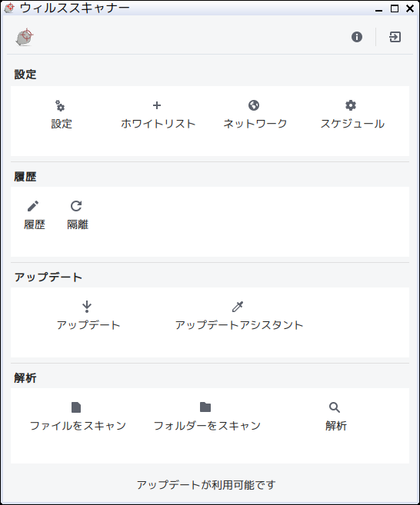The image size is (420, 505).
Task: Click the ホワイトリスト plus icon
Action: pyautogui.click(x=157, y=105)
